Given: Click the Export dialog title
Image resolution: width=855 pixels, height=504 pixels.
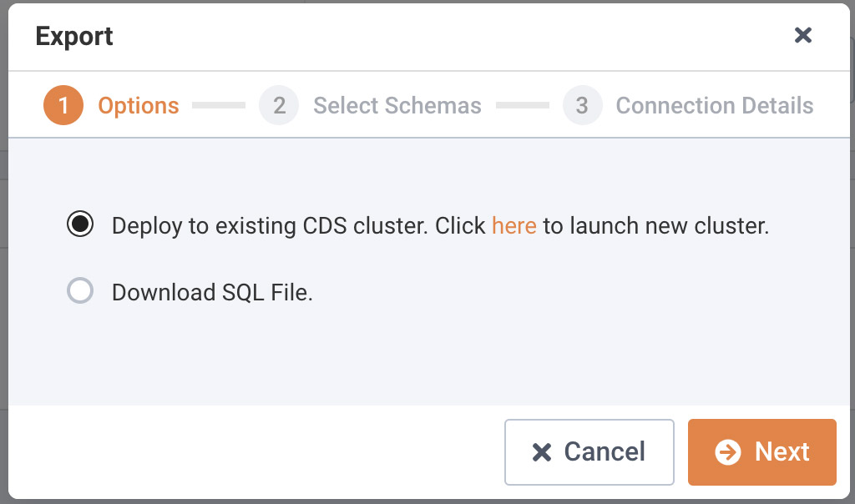Looking at the screenshot, I should [x=74, y=37].
